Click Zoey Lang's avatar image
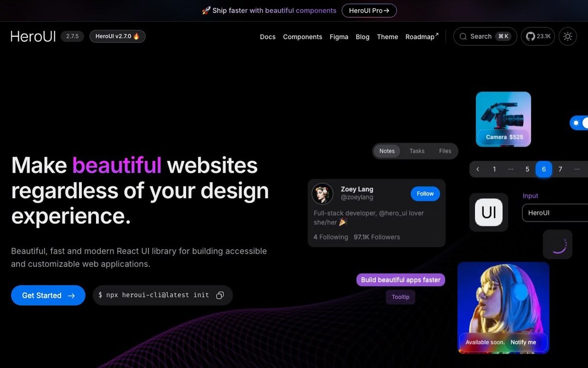The image size is (588, 368). pyautogui.click(x=322, y=194)
